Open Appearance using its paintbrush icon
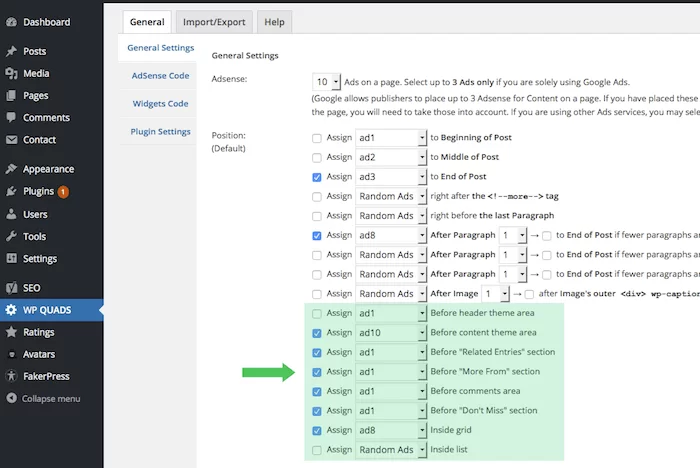The height and width of the screenshot is (468, 700). click(11, 169)
